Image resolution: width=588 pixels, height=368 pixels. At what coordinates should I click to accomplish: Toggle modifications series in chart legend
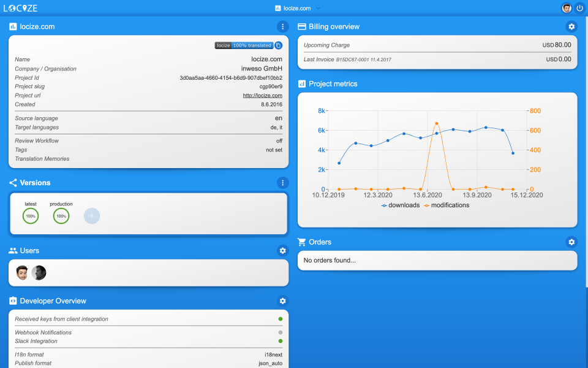click(x=447, y=205)
